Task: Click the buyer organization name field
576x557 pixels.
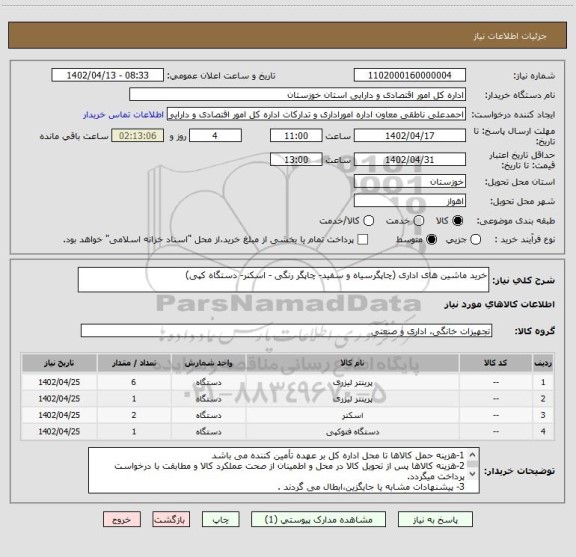Action: [x=298, y=95]
